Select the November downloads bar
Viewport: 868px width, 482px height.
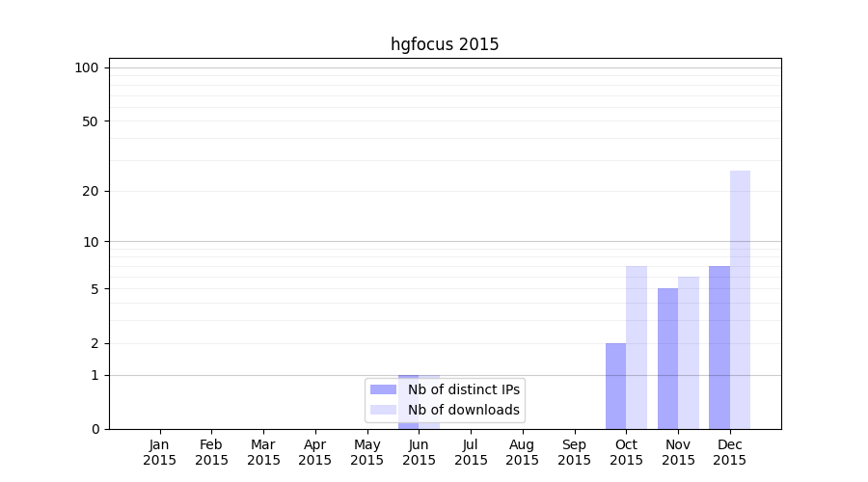(689, 352)
